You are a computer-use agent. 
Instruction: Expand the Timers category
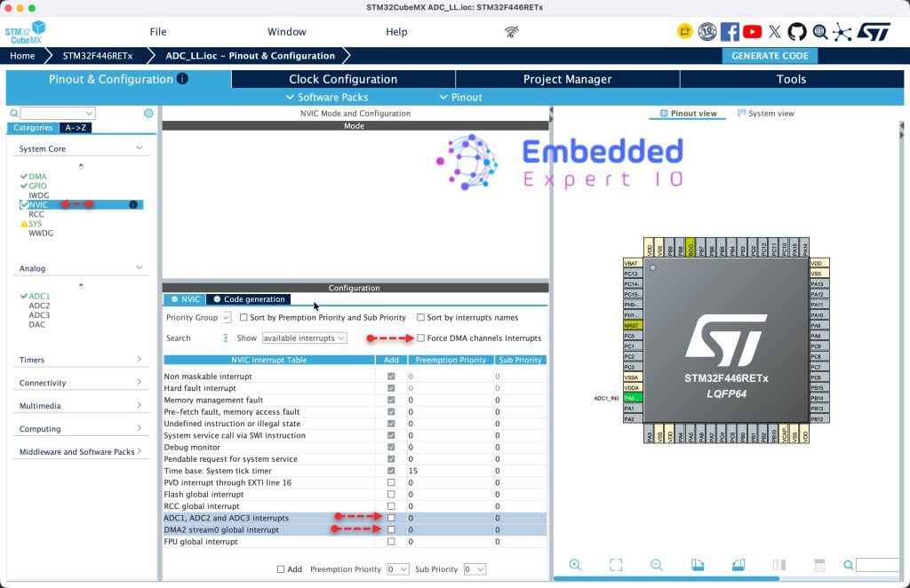pyautogui.click(x=81, y=360)
